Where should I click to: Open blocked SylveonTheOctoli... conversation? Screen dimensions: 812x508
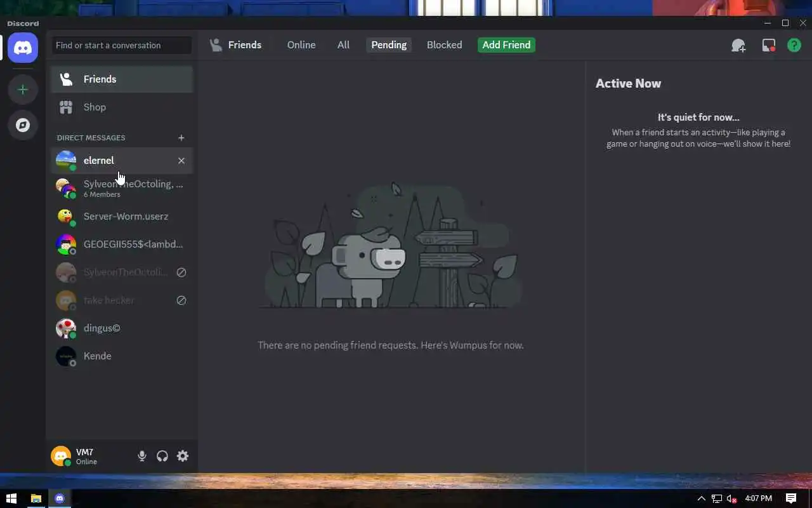(x=122, y=272)
